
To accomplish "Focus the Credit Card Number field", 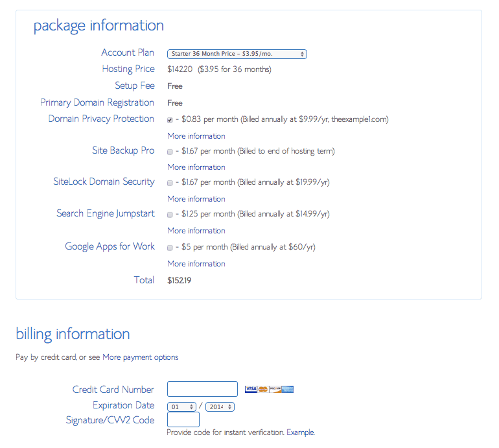I will pyautogui.click(x=202, y=389).
